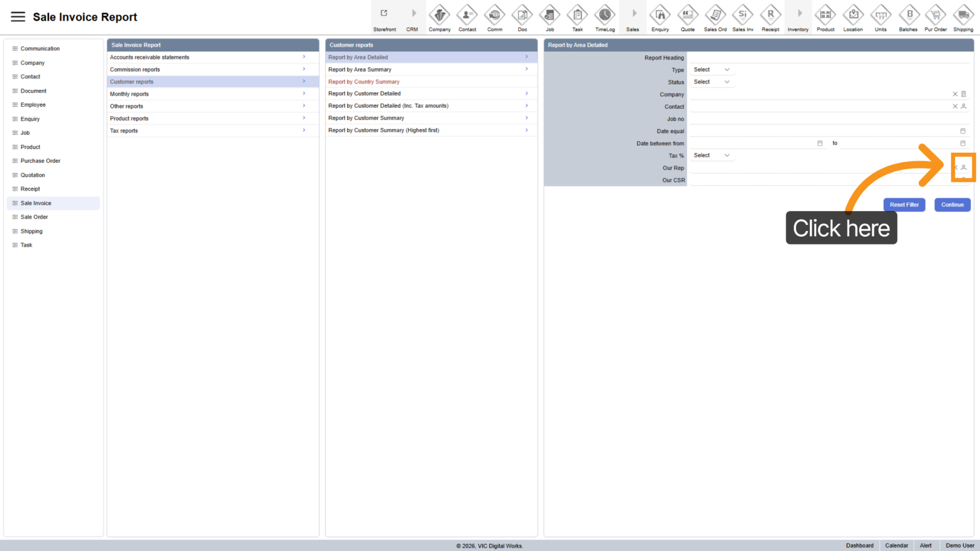Viewport: 980px width, 551px height.
Task: Expand the Tax % select dropdown
Action: click(711, 156)
